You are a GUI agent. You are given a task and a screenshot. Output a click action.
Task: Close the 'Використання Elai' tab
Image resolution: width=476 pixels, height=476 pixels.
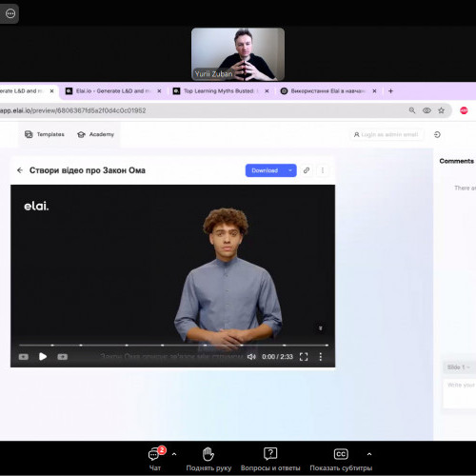(x=374, y=91)
